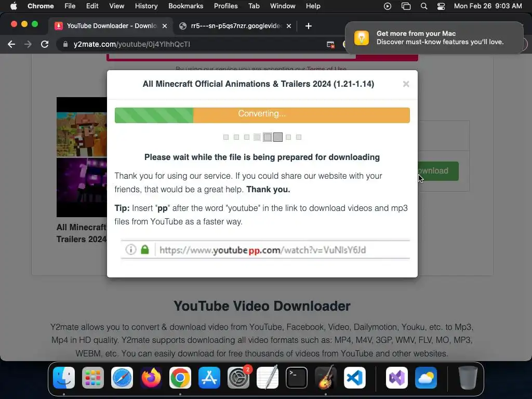Image resolution: width=532 pixels, height=399 pixels.
Task: Click the window stacking icon in the menu bar
Action: pyautogui.click(x=406, y=6)
